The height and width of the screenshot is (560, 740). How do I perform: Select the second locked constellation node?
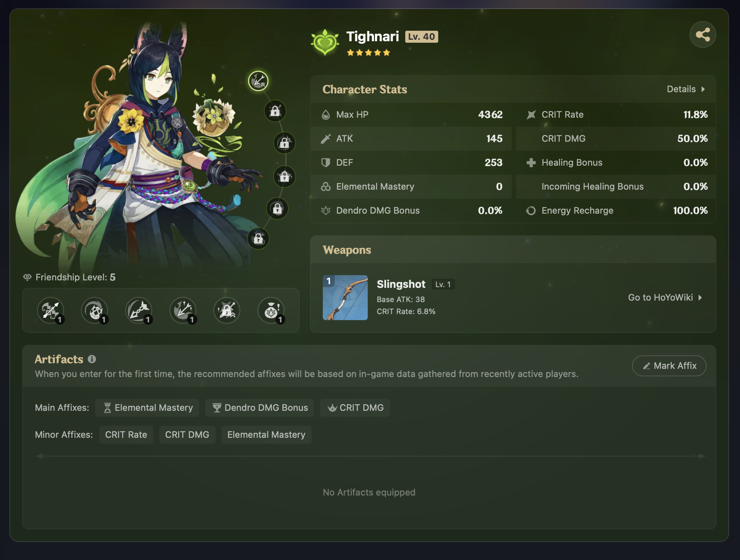[285, 143]
